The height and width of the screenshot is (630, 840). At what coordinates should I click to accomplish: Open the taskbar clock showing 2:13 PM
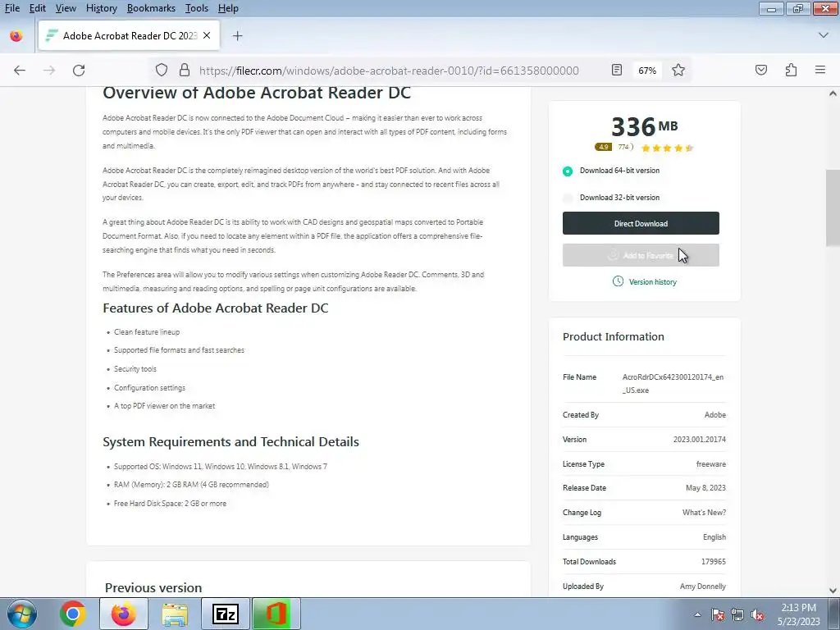pos(799,614)
